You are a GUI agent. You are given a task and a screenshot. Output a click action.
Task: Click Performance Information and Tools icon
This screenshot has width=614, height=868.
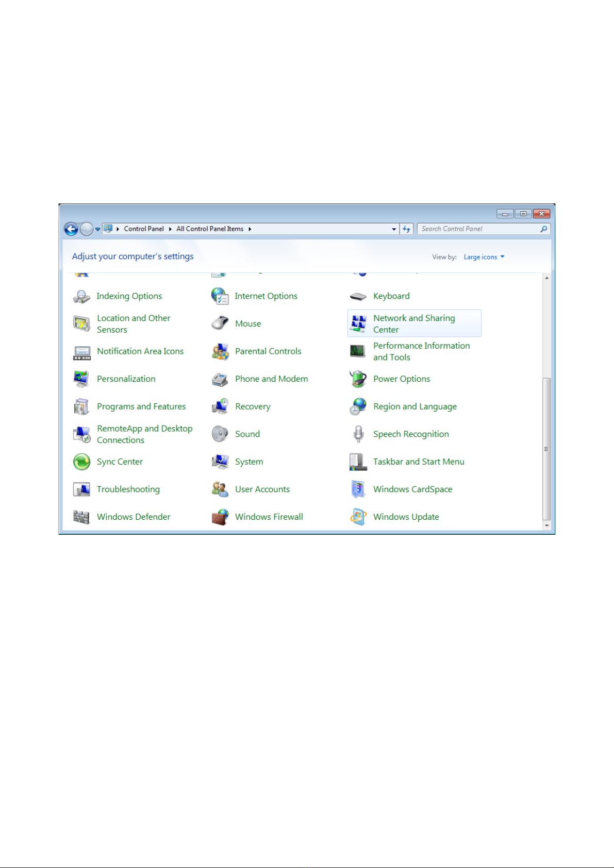click(358, 351)
